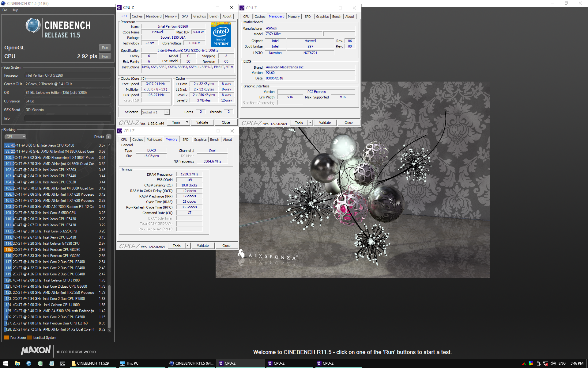Screen dimensions: 588x368
Task: Open File Explorer from the taskbar
Action: pos(17,363)
